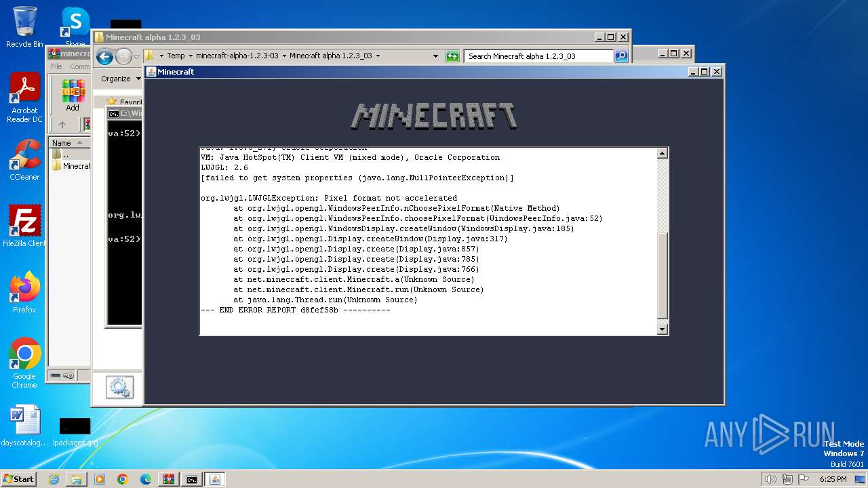Click the minecraft-alpha-1.2.3-03 breadcrumb
Image resolution: width=868 pixels, height=488 pixels.
[237, 56]
